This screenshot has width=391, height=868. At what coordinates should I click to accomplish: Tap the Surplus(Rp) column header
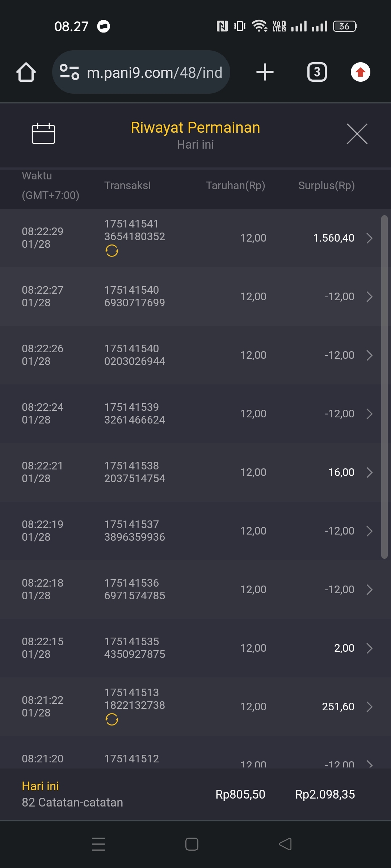tap(326, 186)
